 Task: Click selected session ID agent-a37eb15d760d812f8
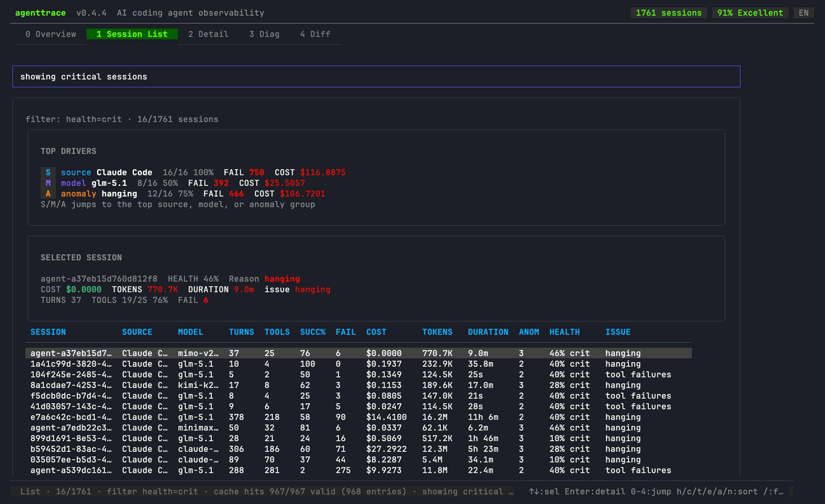99,279
